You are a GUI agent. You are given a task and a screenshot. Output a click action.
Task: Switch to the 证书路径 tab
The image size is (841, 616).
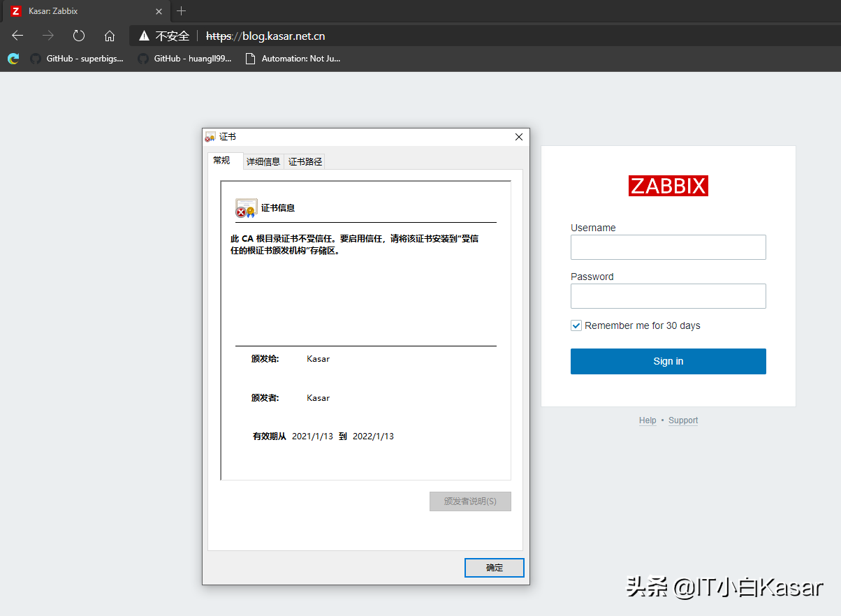coord(305,161)
